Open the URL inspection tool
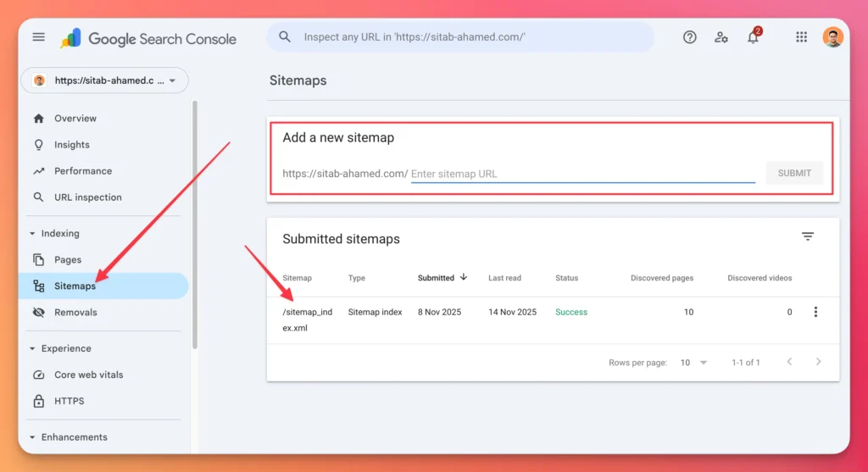868x472 pixels. pos(88,197)
